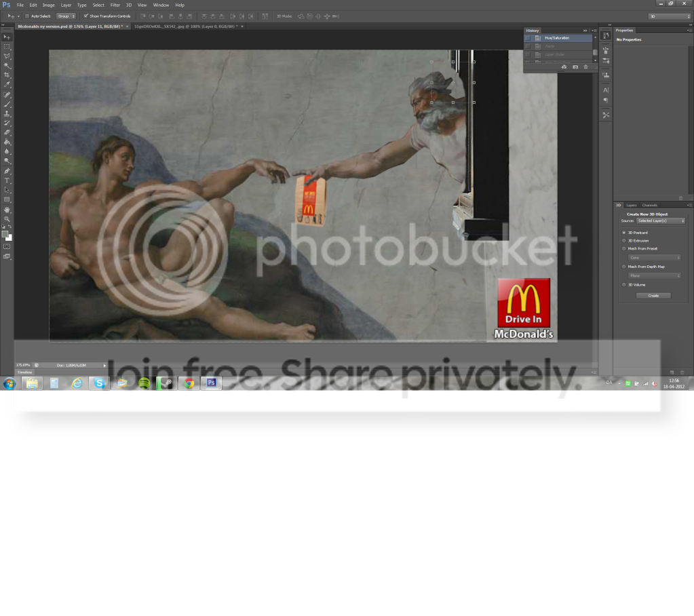Viewport: 694px width, 616px height.
Task: Select the Eyedropper tool
Action: point(7,85)
